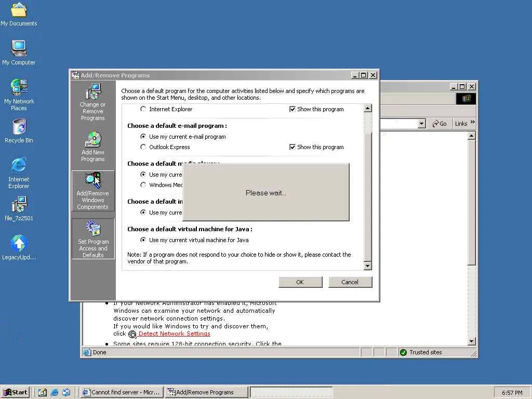This screenshot has height=399, width=532.
Task: Click scroll up arrow in defaults list
Action: [x=367, y=108]
